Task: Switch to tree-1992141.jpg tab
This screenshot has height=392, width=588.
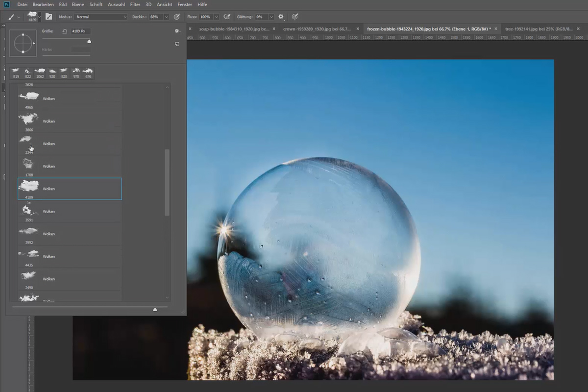Action: coord(539,29)
